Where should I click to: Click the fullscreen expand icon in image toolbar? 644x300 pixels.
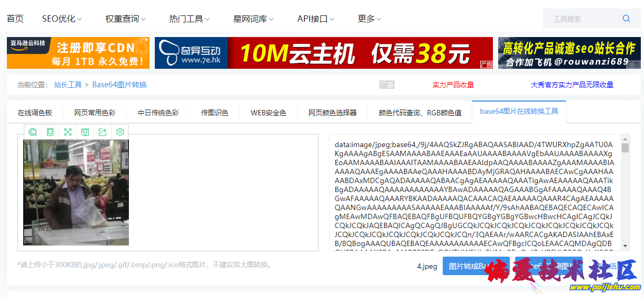68,132
